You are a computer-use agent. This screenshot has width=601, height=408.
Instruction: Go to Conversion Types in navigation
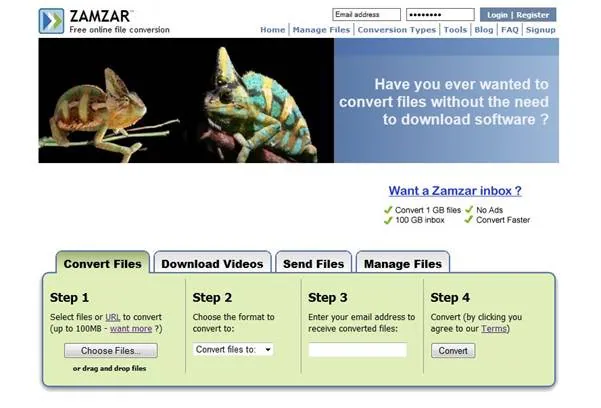[397, 30]
